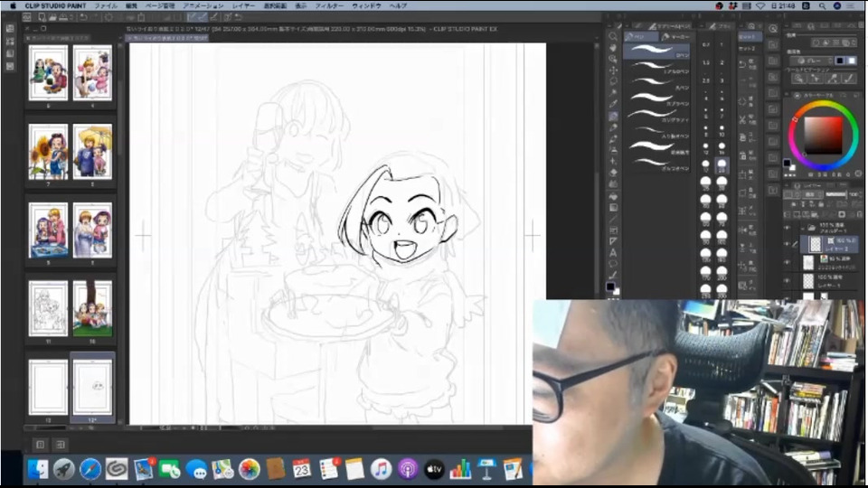Switch to the ペン sub tool tab

641,36
